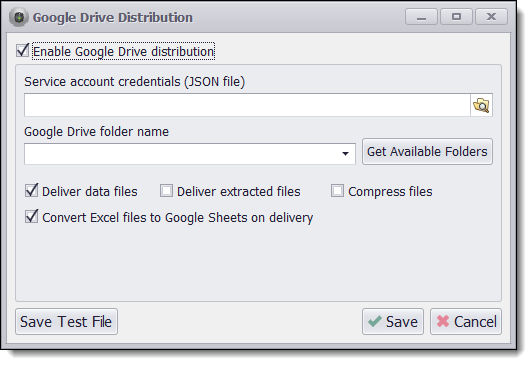Click the folder browse icon for JSON credentials
This screenshot has height=365, width=532.
click(481, 105)
